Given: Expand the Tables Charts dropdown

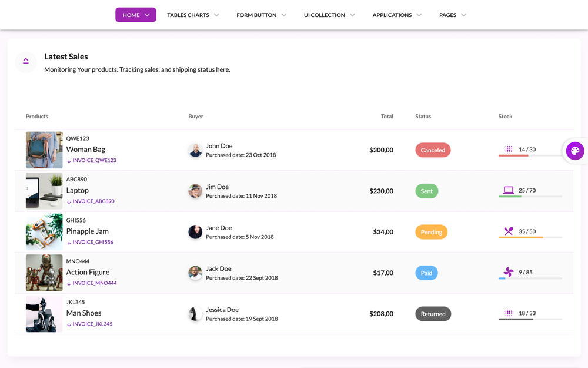Looking at the screenshot, I should point(193,15).
